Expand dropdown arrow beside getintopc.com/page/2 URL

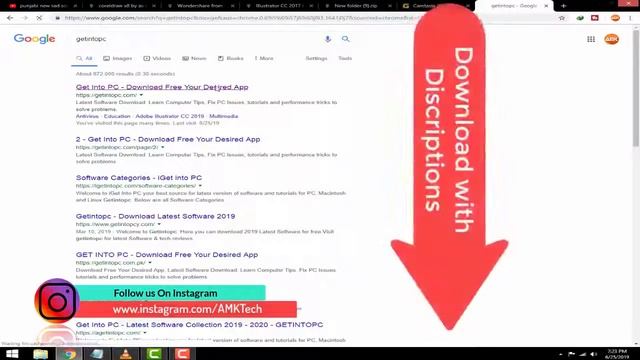(162, 147)
